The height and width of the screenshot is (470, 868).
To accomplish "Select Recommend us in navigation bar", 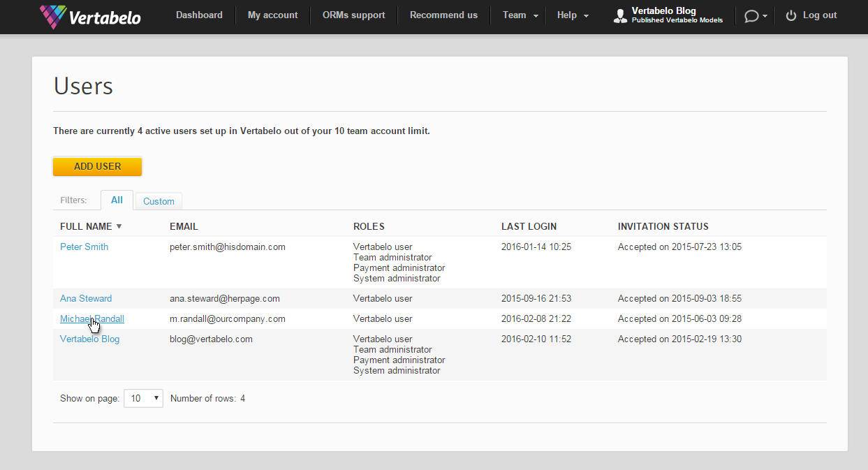I will coord(444,15).
